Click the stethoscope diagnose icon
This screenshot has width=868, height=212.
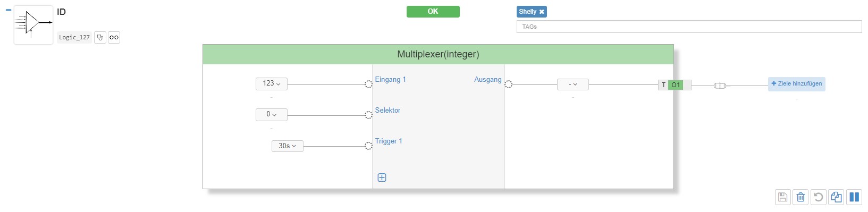pos(100,37)
